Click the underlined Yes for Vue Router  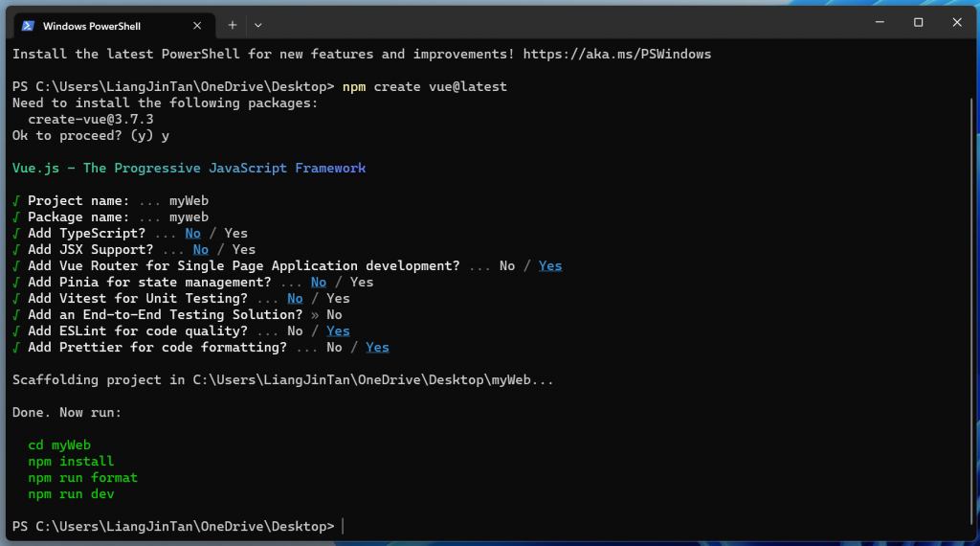pyautogui.click(x=550, y=265)
